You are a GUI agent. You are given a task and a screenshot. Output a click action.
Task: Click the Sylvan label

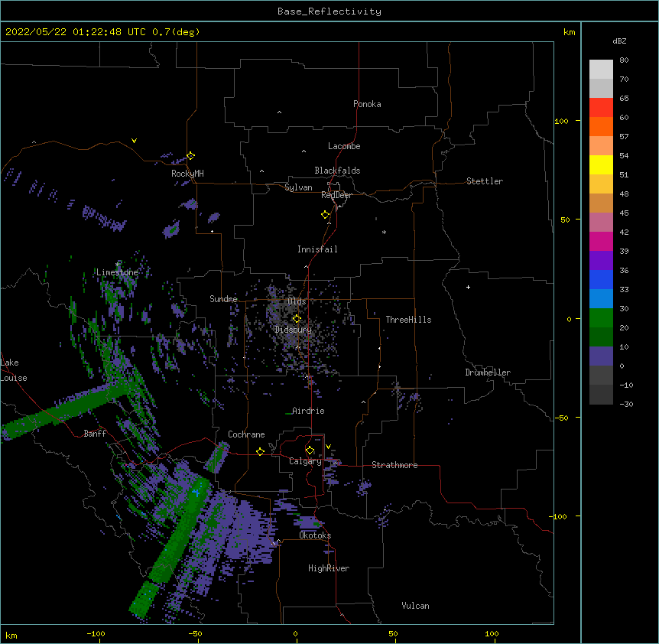[298, 187]
